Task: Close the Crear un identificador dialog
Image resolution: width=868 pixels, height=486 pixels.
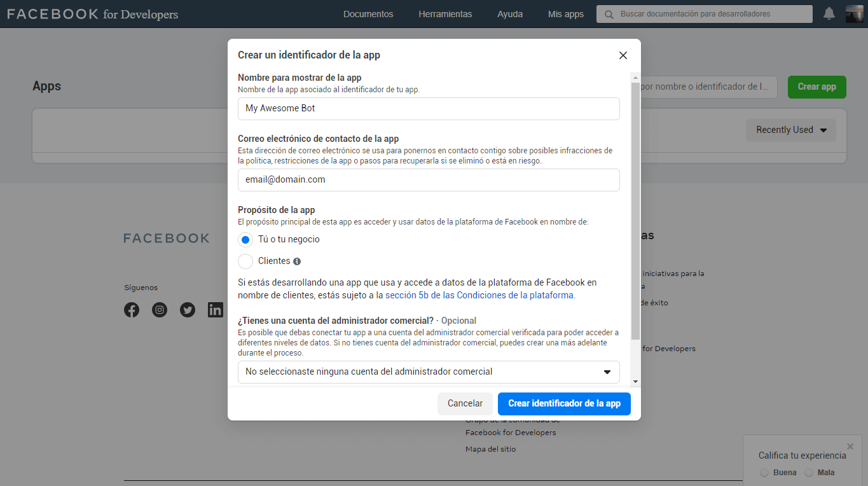Action: tap(623, 55)
